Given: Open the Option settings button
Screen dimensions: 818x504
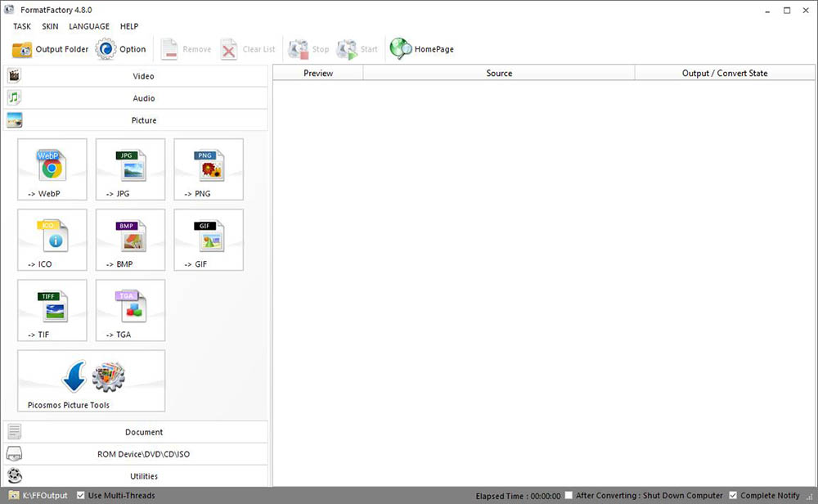Looking at the screenshot, I should coord(121,49).
